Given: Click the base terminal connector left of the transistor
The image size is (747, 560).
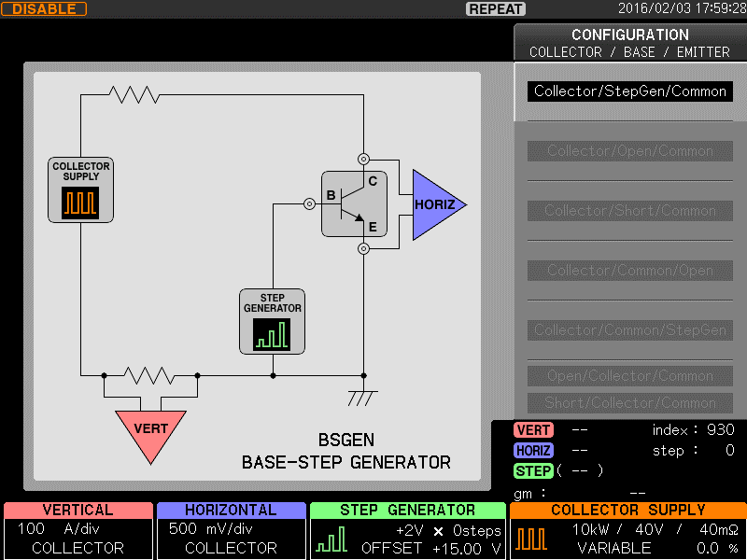Looking at the screenshot, I should [309, 204].
